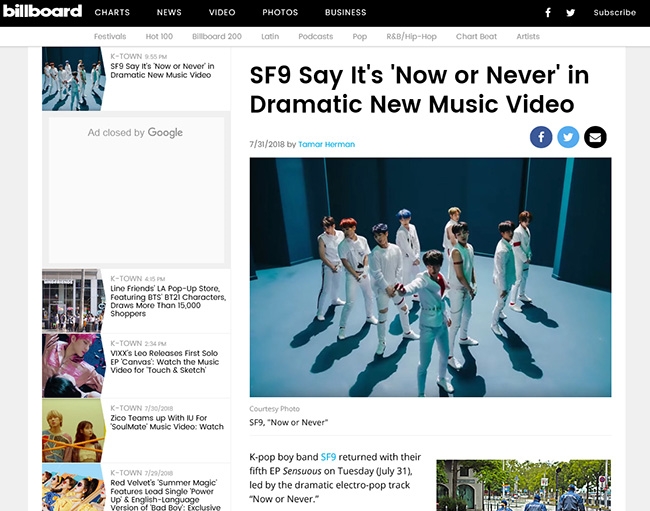The image size is (650, 511).
Task: Open Billboard's Facebook page in header
Action: tap(548, 13)
